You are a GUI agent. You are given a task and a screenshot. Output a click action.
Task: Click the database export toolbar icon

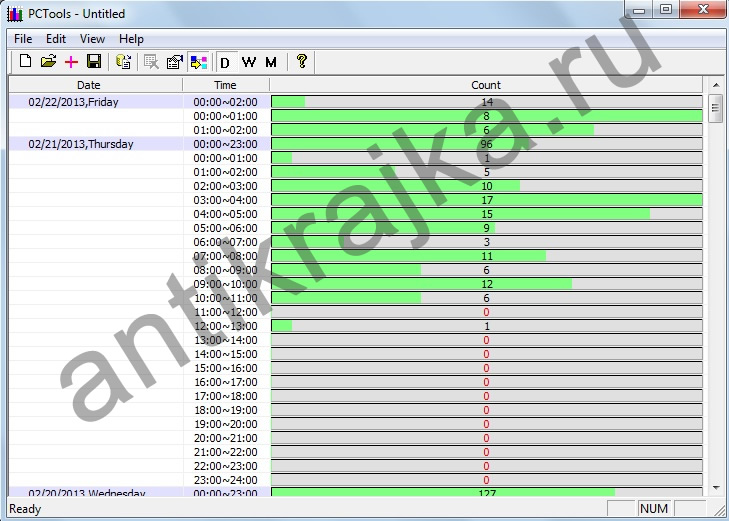coord(124,62)
